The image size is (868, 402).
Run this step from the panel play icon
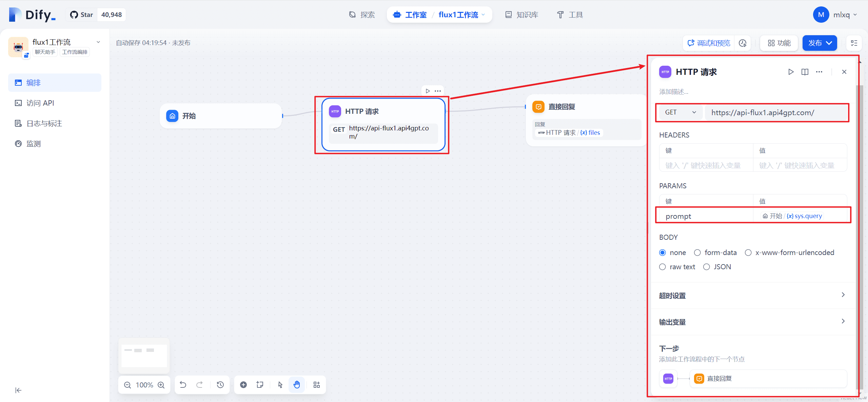(x=791, y=72)
